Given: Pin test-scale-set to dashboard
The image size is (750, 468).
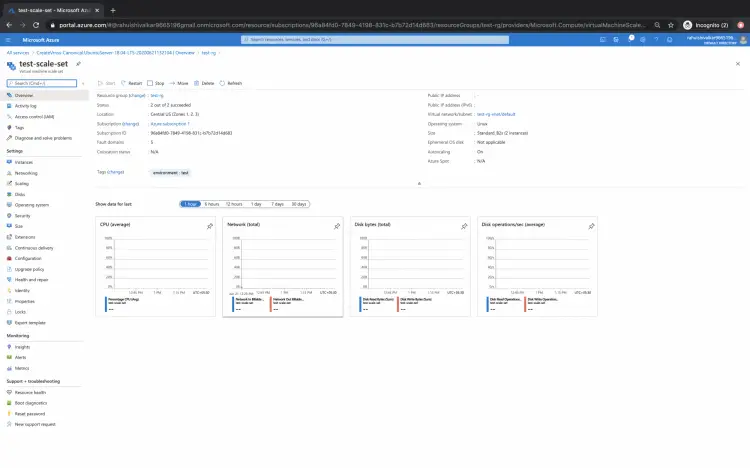Looking at the screenshot, I should tap(78, 64).
